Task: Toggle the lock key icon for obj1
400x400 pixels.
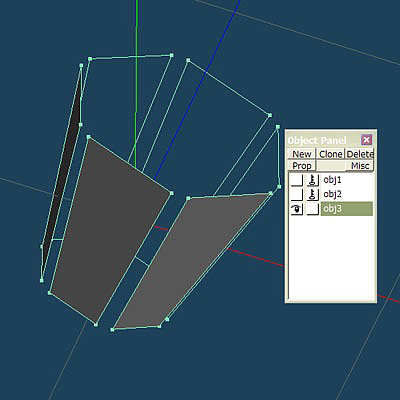Action: point(312,180)
